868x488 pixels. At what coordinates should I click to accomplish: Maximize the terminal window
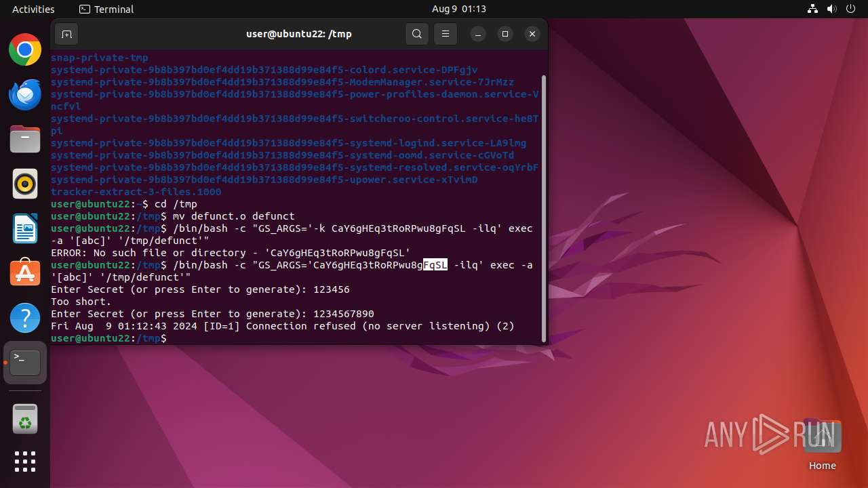pos(505,34)
